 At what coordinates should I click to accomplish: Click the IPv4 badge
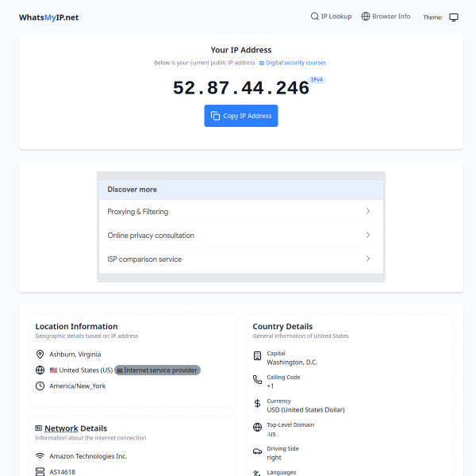click(317, 80)
